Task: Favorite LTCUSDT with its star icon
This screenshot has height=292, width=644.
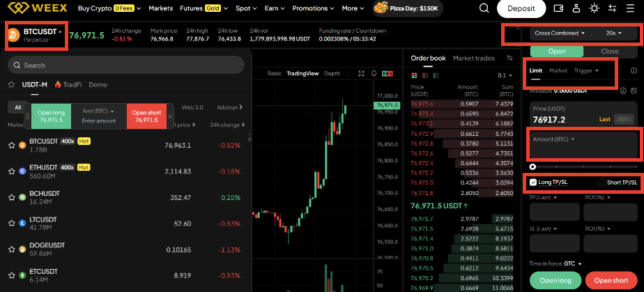Action: pyautogui.click(x=11, y=224)
